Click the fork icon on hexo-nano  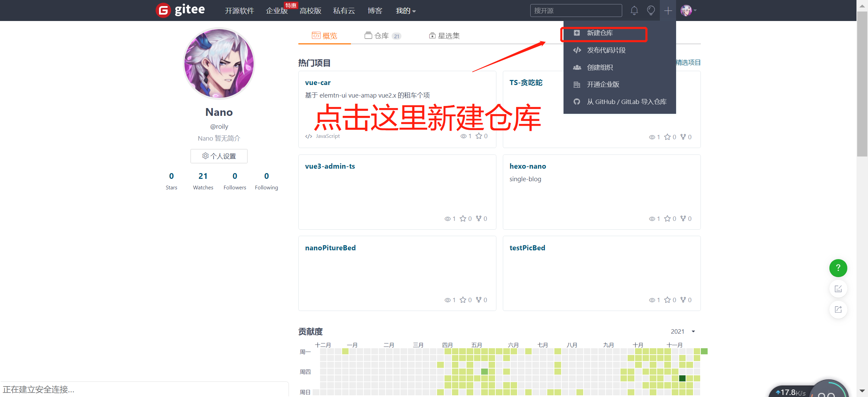pyautogui.click(x=683, y=218)
